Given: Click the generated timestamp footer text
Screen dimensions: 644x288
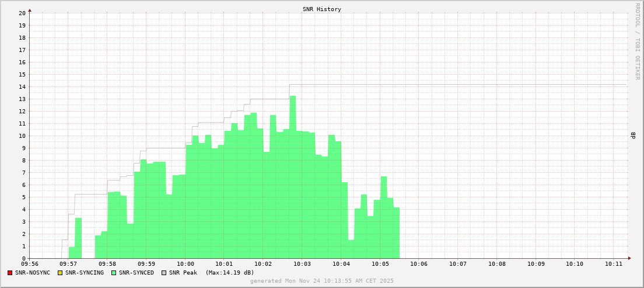Looking at the screenshot, I should pyautogui.click(x=322, y=281).
